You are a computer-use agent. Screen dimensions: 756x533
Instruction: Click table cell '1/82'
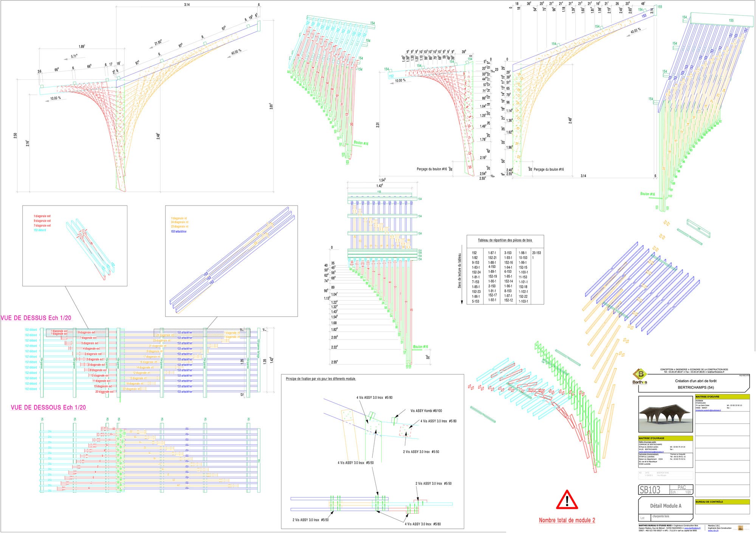474,258
